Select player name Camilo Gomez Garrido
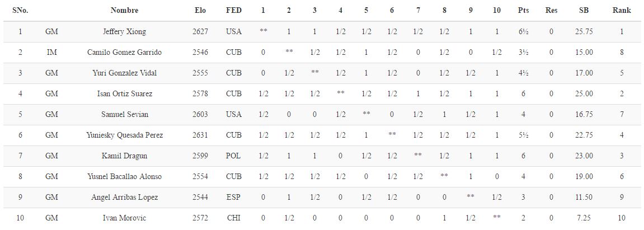The image size is (644, 230). click(x=124, y=52)
